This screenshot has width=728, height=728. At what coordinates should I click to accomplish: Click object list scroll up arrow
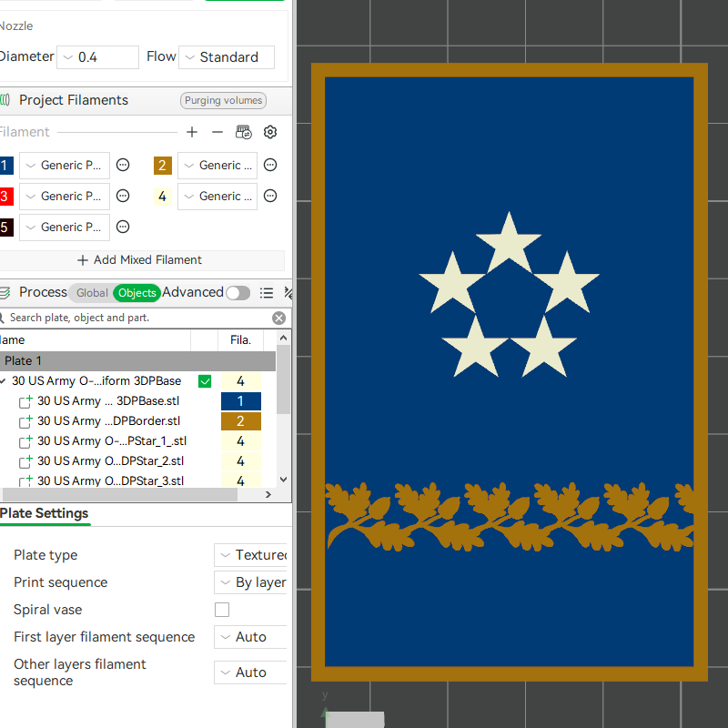284,338
